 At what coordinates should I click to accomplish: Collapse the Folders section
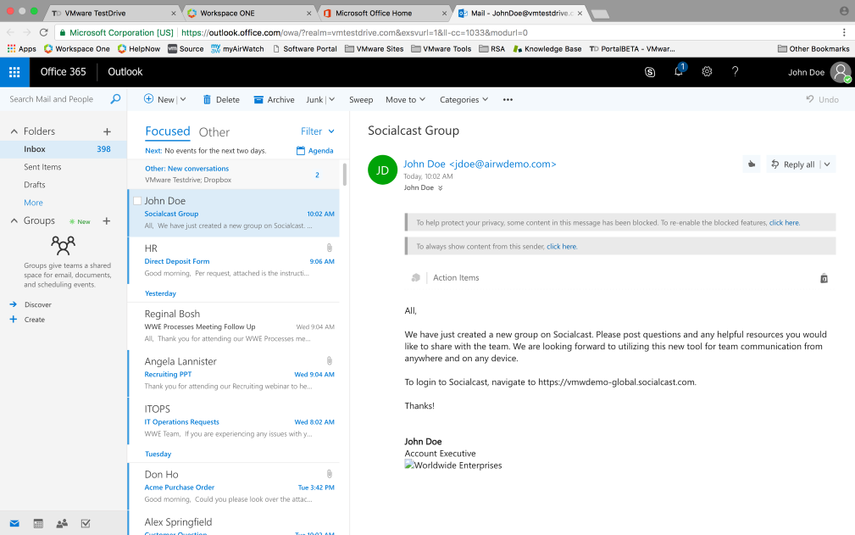pos(14,132)
